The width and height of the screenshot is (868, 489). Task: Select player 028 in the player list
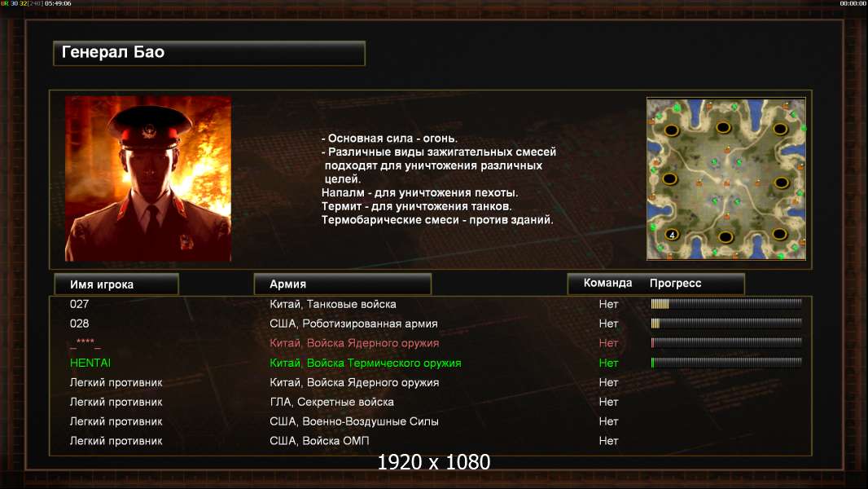point(79,324)
